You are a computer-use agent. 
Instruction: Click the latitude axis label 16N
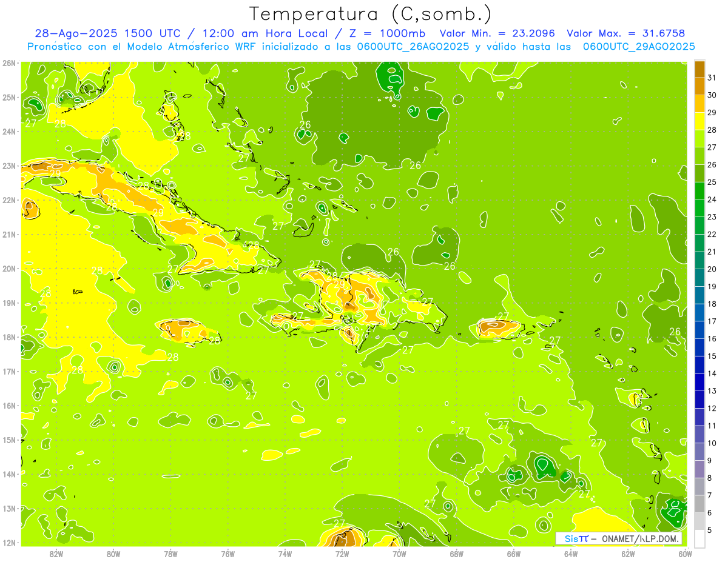click(x=8, y=406)
